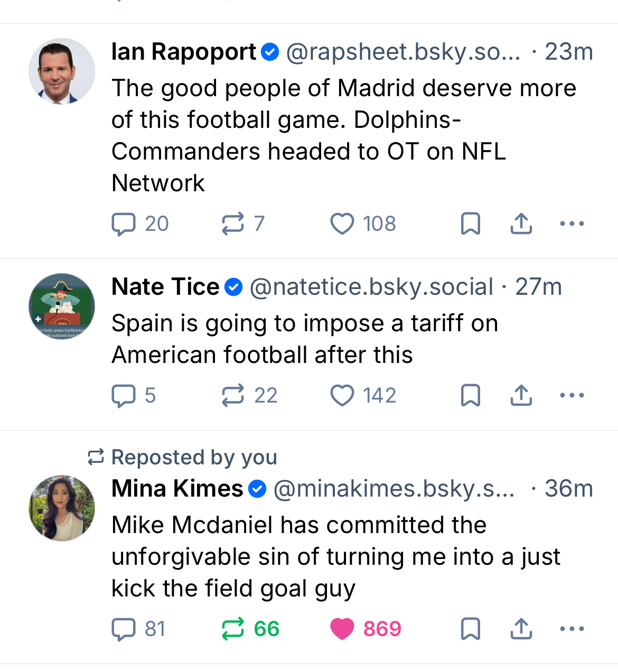
Task: Share Nate Tice's post
Action: (521, 395)
